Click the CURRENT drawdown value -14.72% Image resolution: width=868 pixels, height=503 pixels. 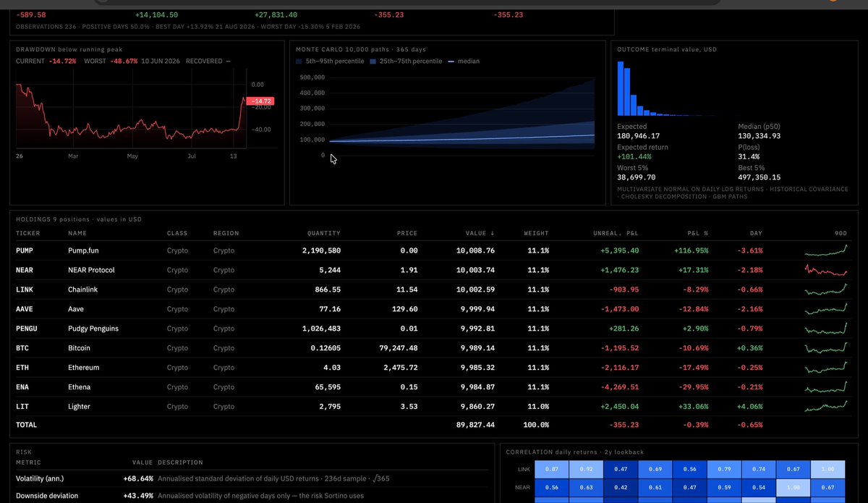63,62
